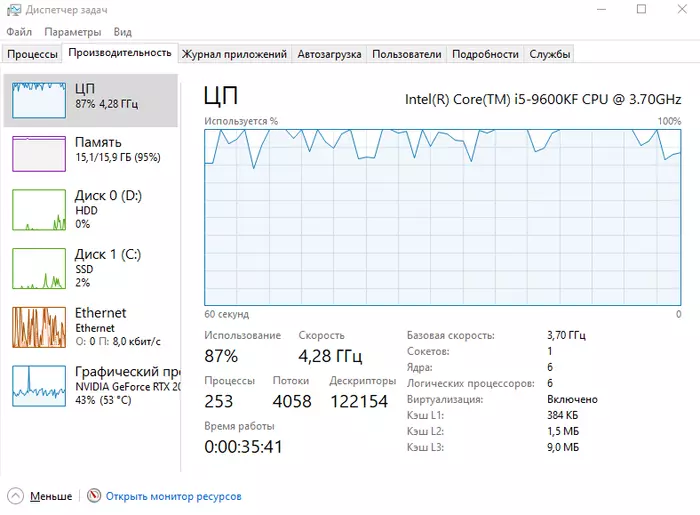
Task: Click the Виртуализация Включено value
Action: [x=572, y=399]
